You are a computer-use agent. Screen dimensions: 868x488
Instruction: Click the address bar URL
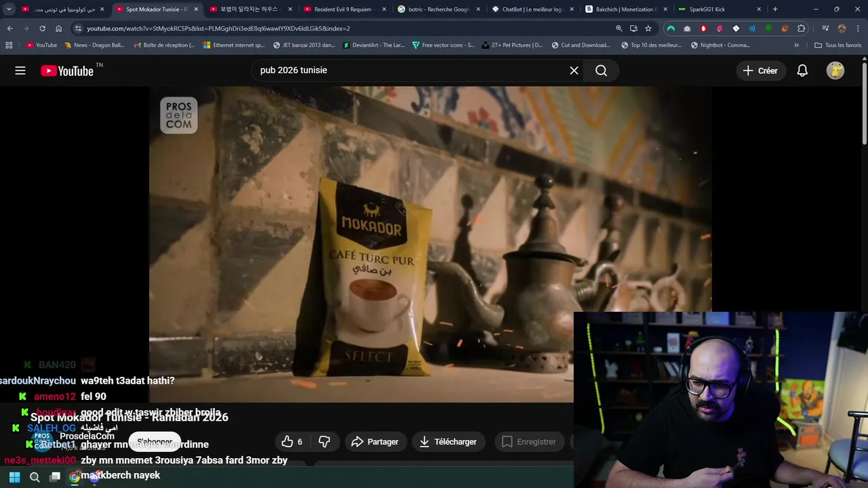pyautogui.click(x=218, y=28)
